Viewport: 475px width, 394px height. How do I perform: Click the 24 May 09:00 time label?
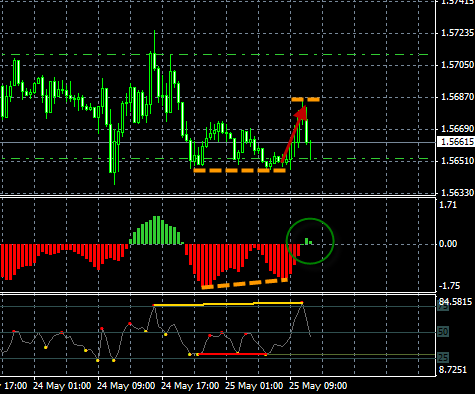[126, 386]
